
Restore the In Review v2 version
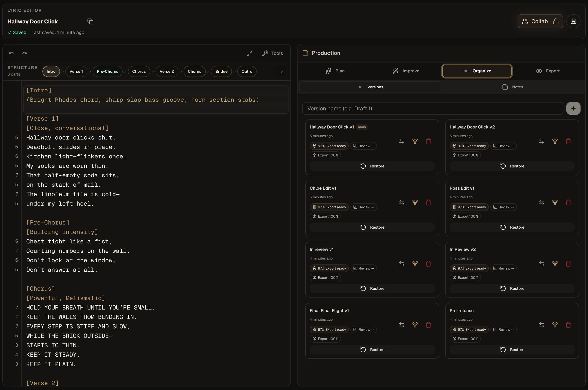pos(512,288)
